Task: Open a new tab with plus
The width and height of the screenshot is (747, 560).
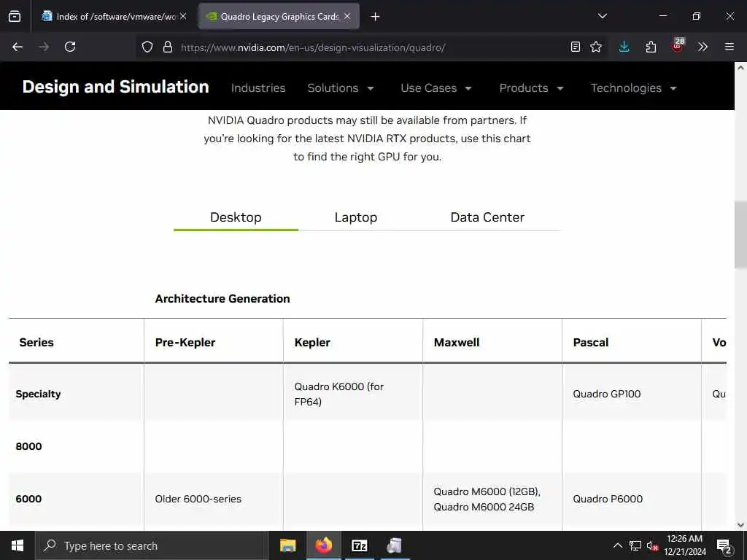Action: point(376,17)
